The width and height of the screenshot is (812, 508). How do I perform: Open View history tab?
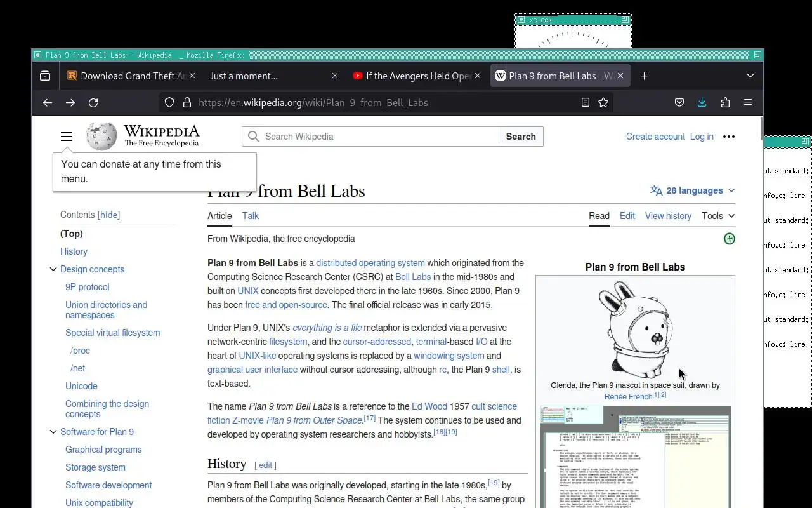click(x=668, y=216)
